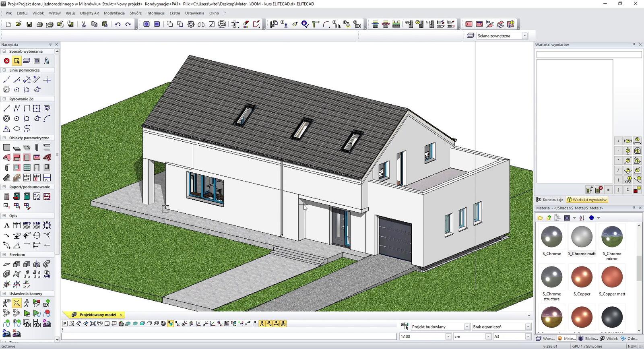Click the Undo arrow in the toolbar
The image size is (644, 349).
[x=118, y=24]
